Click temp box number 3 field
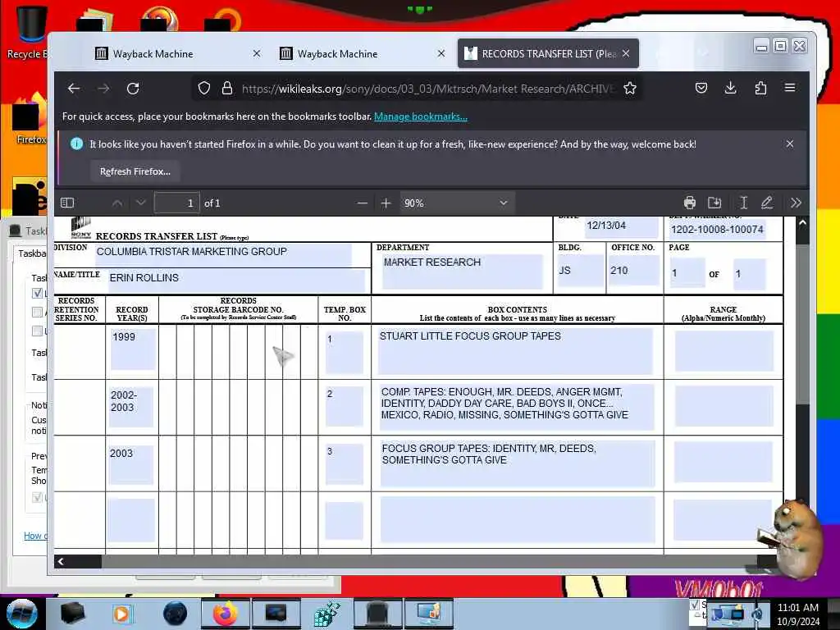This screenshot has width=840, height=630. [x=345, y=463]
